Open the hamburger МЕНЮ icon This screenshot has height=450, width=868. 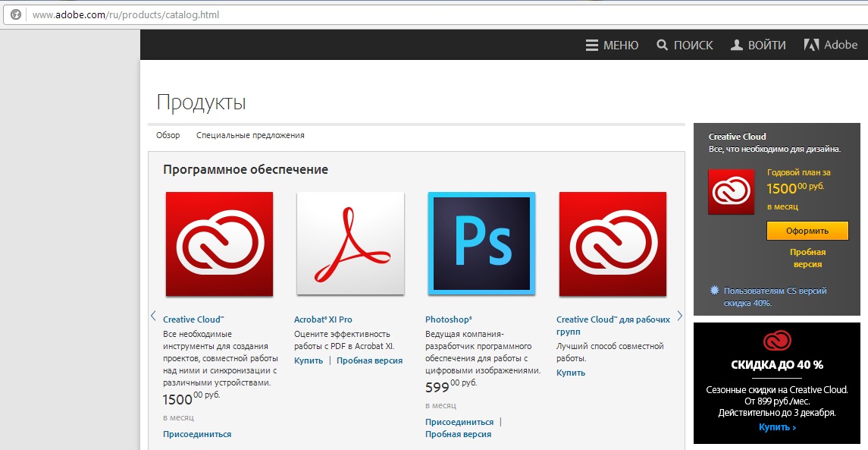pyautogui.click(x=592, y=45)
